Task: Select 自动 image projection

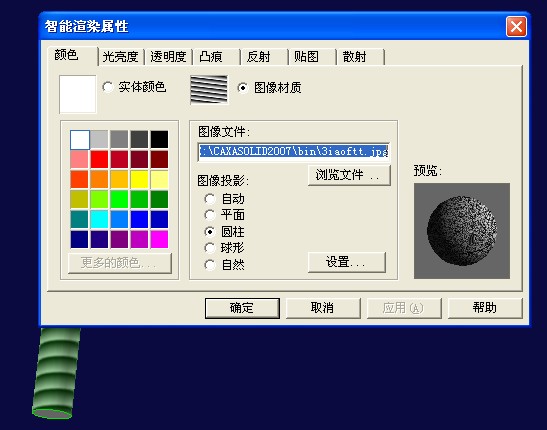Action: pos(224,199)
